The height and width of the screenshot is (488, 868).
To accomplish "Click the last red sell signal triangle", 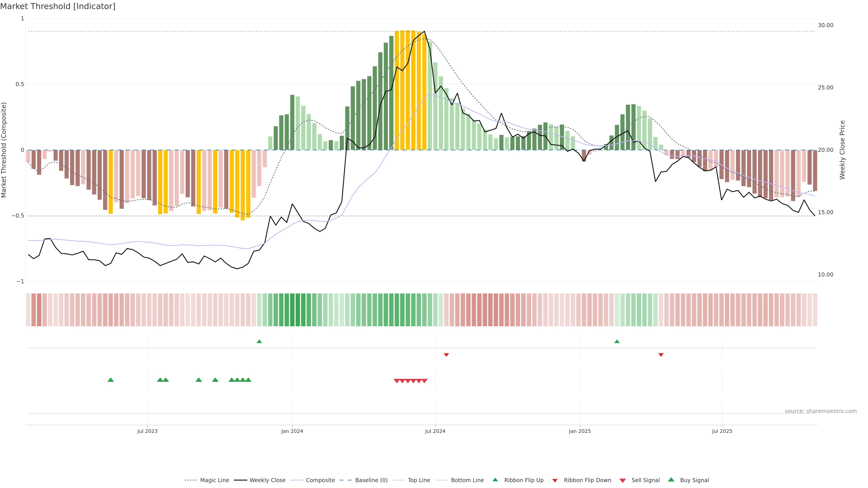I will [425, 381].
